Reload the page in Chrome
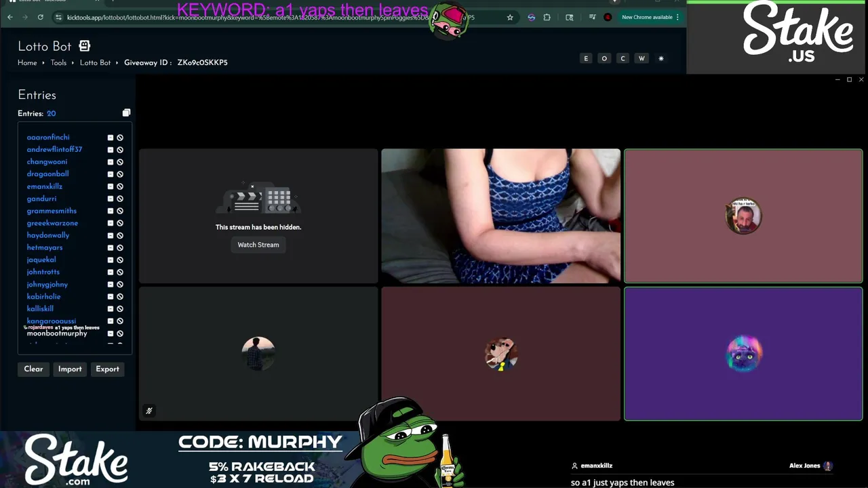The image size is (868, 488). coord(41,17)
